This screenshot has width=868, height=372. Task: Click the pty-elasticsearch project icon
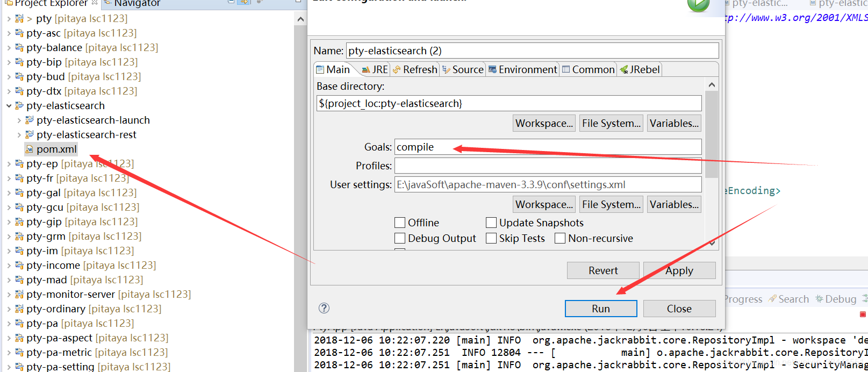(19, 105)
